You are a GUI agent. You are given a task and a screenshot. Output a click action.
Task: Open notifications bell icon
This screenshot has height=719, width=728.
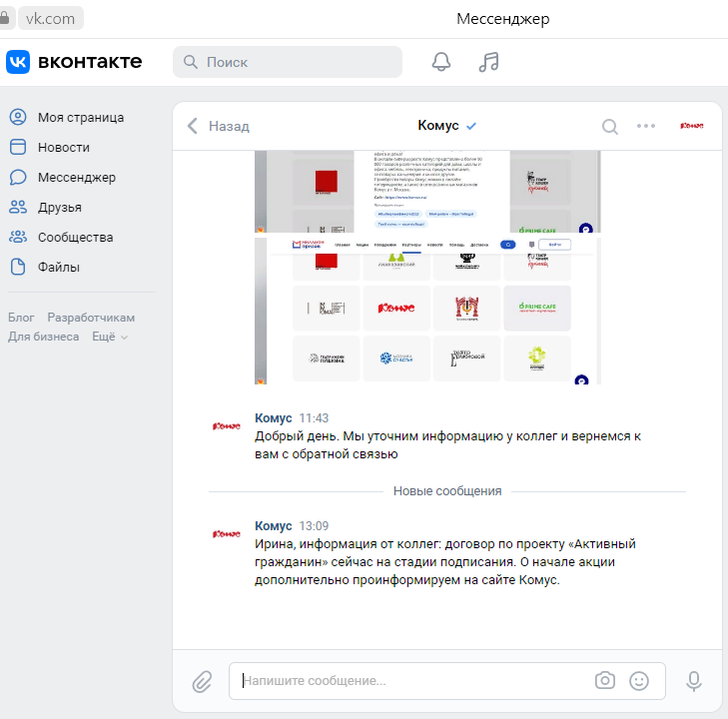pyautogui.click(x=441, y=62)
